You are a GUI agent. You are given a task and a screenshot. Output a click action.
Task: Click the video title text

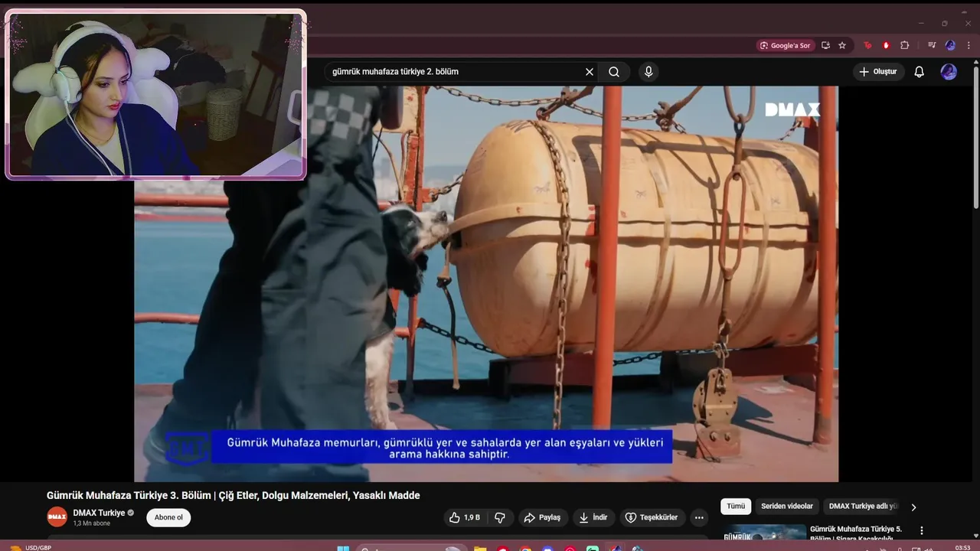234,496
